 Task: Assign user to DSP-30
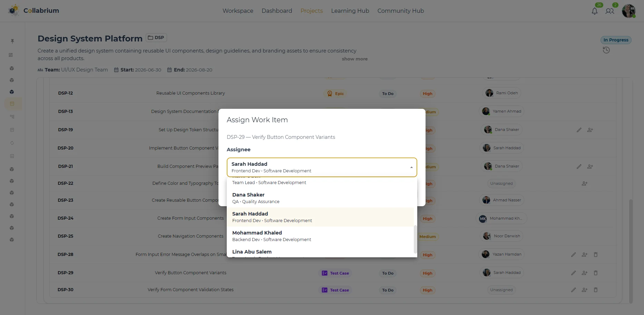point(585,290)
